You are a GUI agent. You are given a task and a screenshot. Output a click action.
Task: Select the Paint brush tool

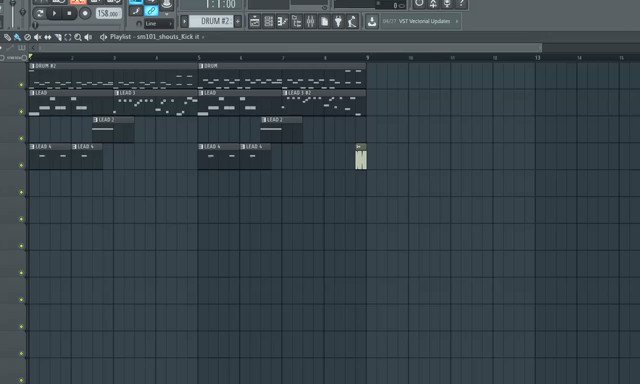pos(17,37)
